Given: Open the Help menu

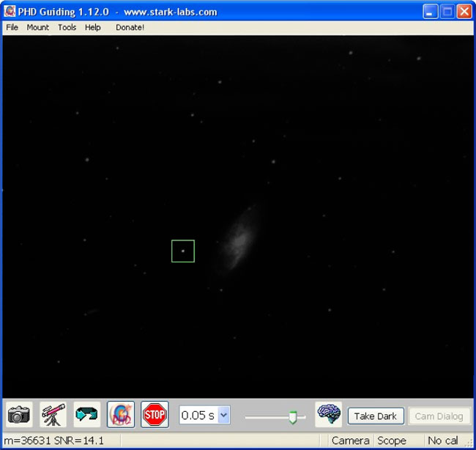Looking at the screenshot, I should (x=92, y=27).
